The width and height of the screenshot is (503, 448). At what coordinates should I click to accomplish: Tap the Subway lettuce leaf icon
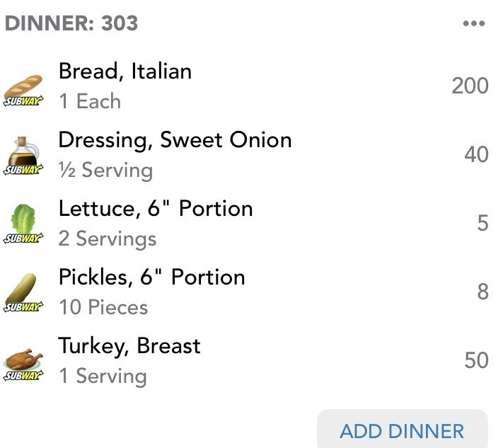(x=23, y=224)
